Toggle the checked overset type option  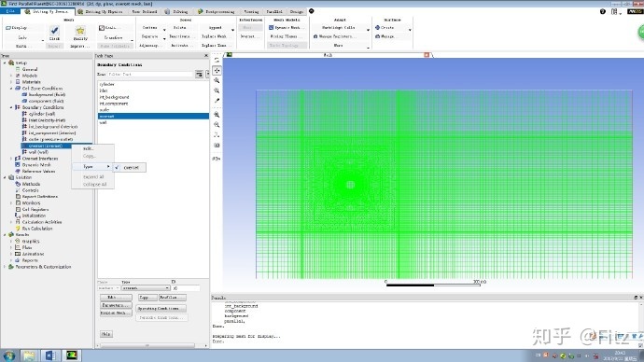click(129, 167)
